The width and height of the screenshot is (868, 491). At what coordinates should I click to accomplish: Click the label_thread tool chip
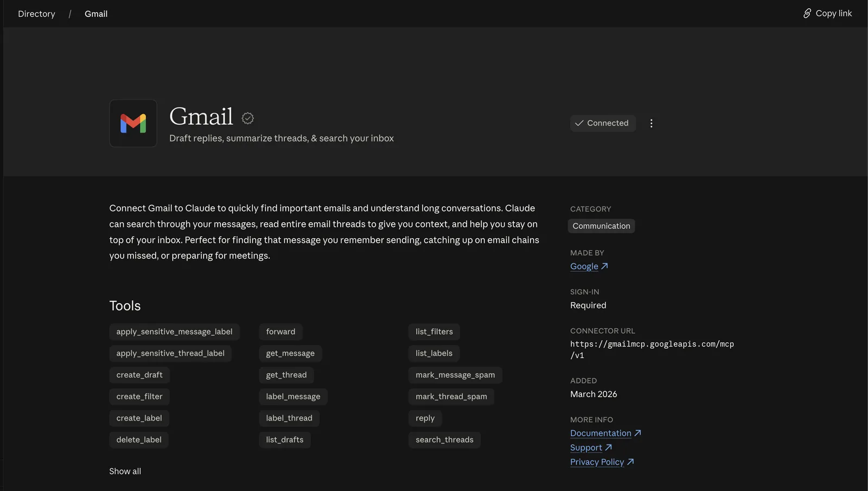click(x=289, y=418)
